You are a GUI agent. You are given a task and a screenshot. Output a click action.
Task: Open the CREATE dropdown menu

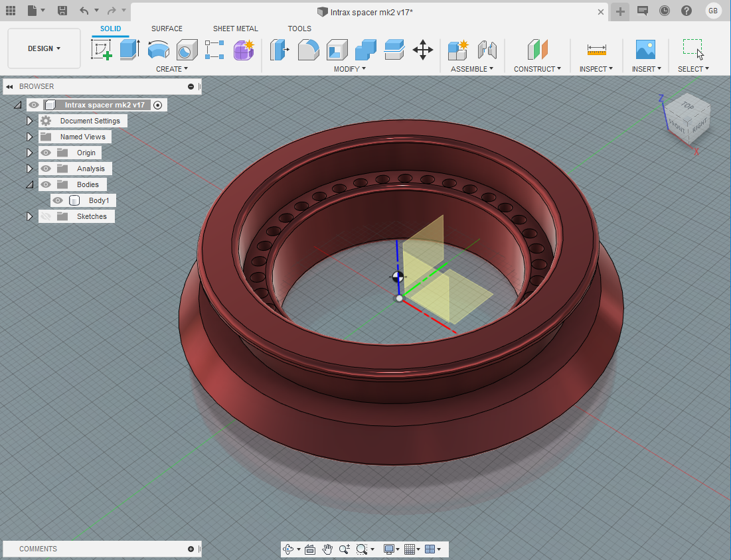(x=172, y=69)
